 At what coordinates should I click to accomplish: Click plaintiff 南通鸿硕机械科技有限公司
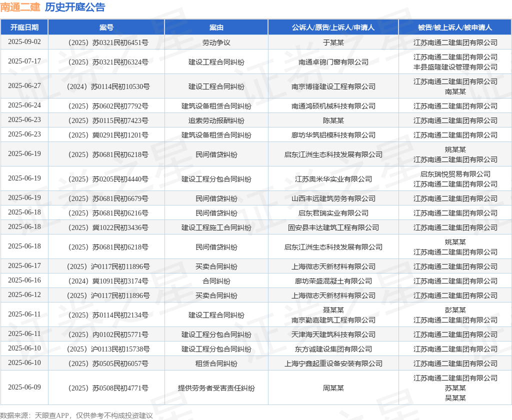[x=333, y=106]
